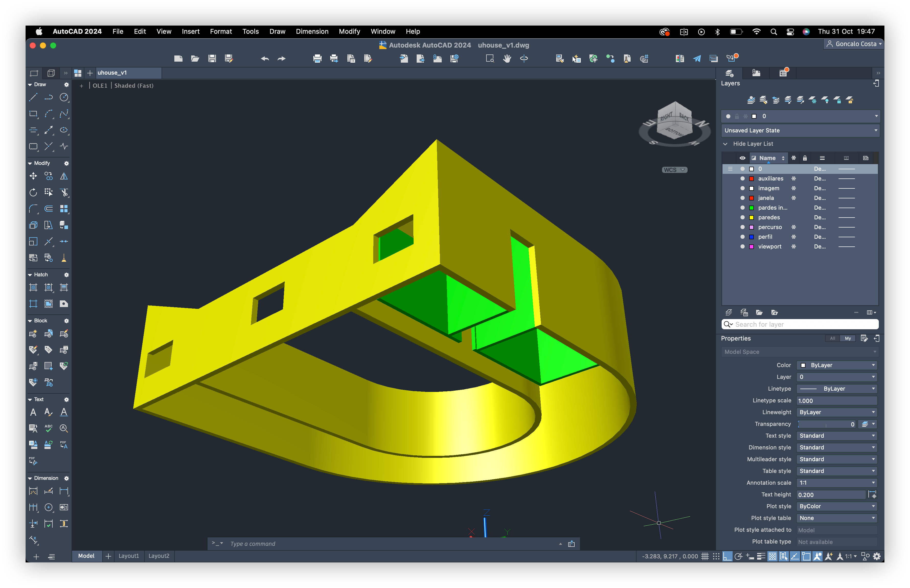Toggle visibility of the paredes layer
Viewport: 910px width, 588px height.
point(742,217)
